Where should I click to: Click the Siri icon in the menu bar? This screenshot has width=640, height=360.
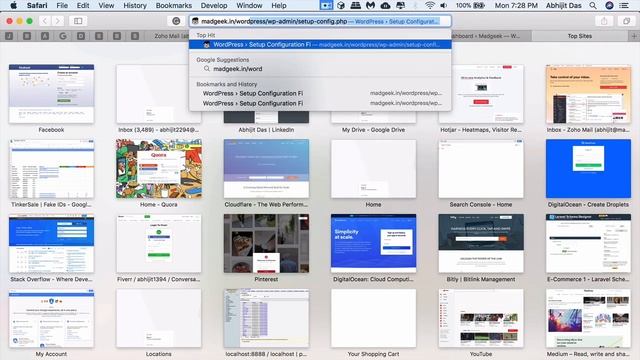point(609,5)
